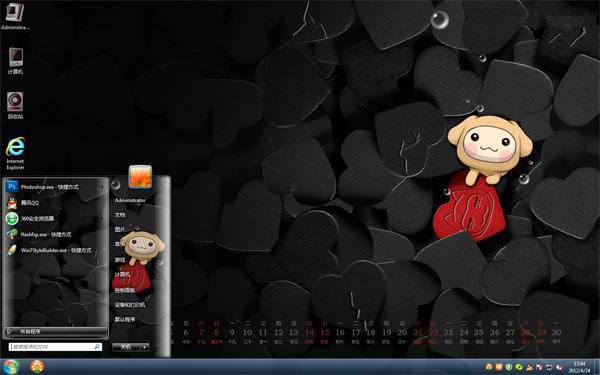Open 图片 in the Start menu
The height and width of the screenshot is (375, 600).
[x=120, y=229]
